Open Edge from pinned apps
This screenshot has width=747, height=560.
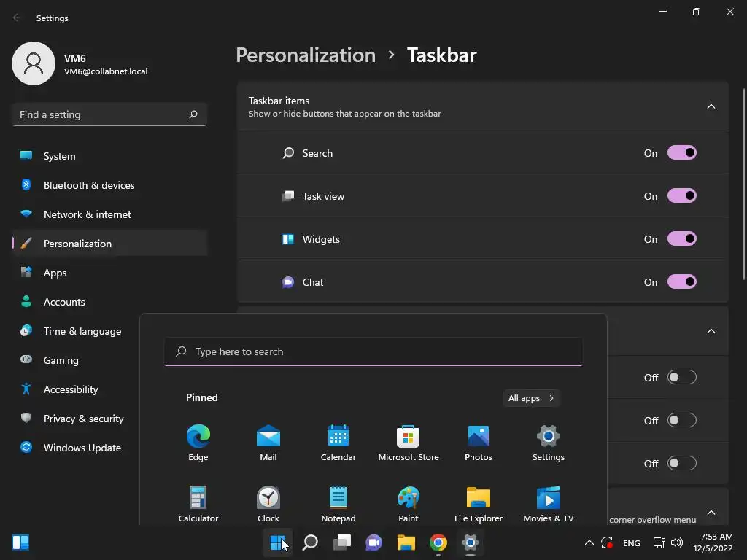click(x=198, y=443)
